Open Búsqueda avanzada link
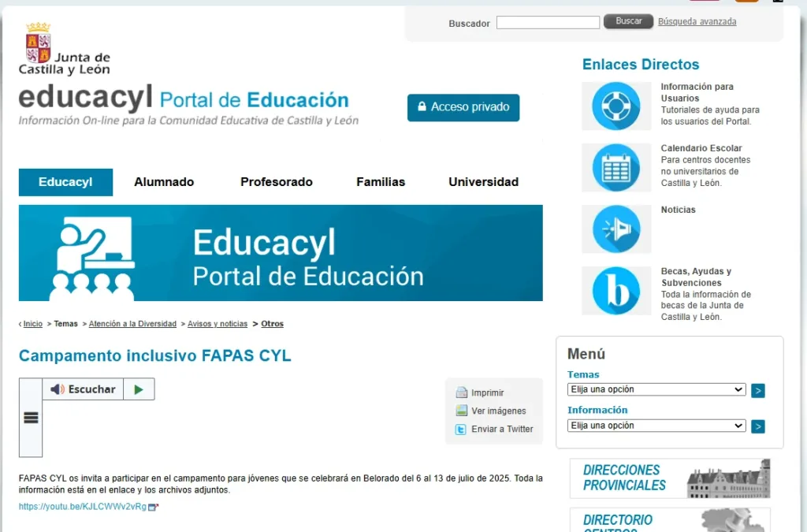Screen dimensions: 807x532 pyautogui.click(x=697, y=22)
